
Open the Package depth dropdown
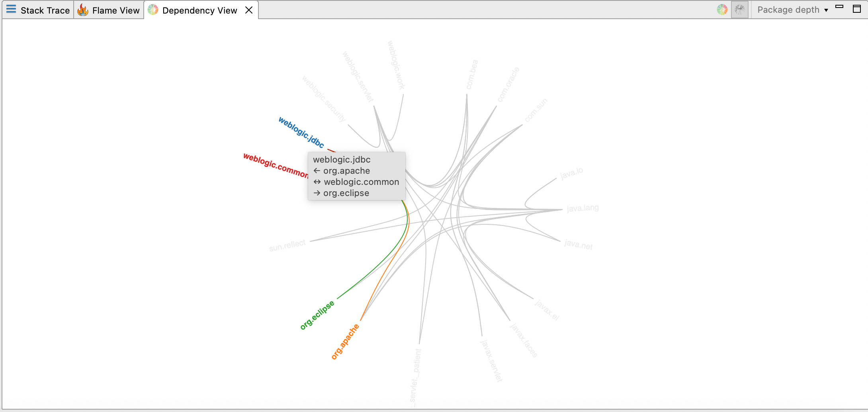click(x=793, y=10)
